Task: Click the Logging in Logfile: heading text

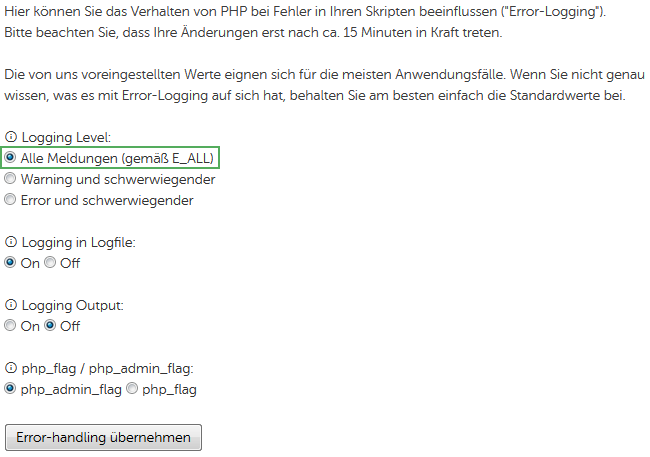Action: [78, 242]
